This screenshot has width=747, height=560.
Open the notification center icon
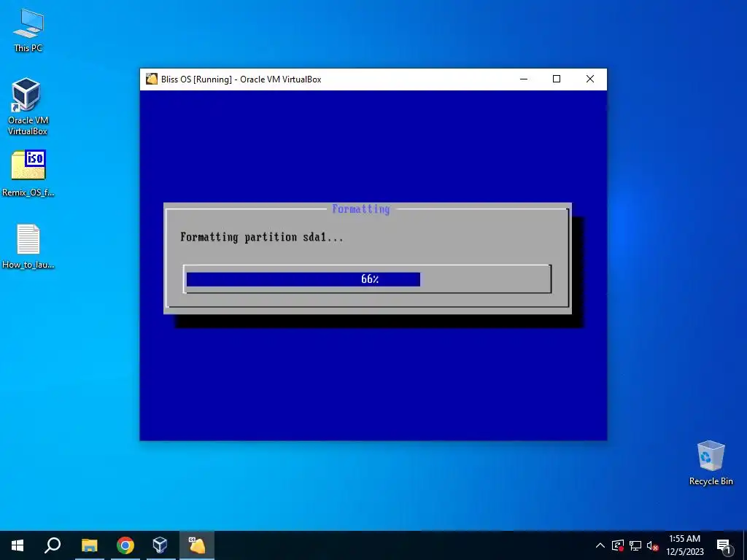(724, 545)
